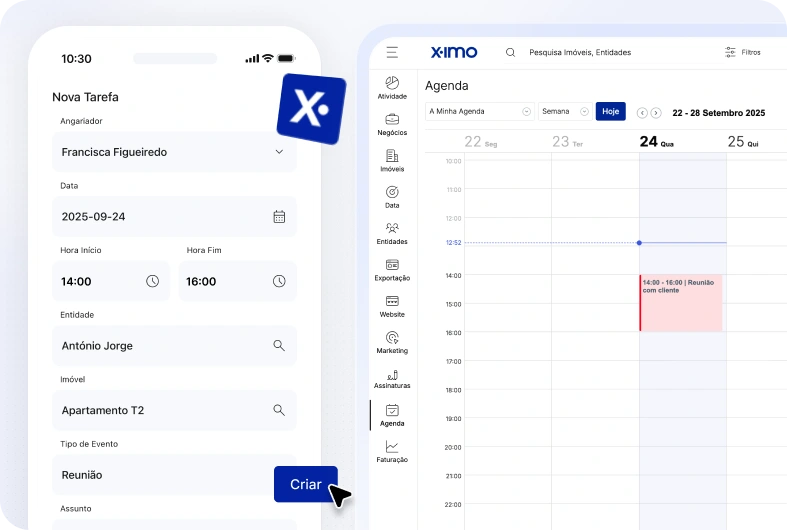Open the hamburger menu icon
787x530 pixels.
point(392,52)
